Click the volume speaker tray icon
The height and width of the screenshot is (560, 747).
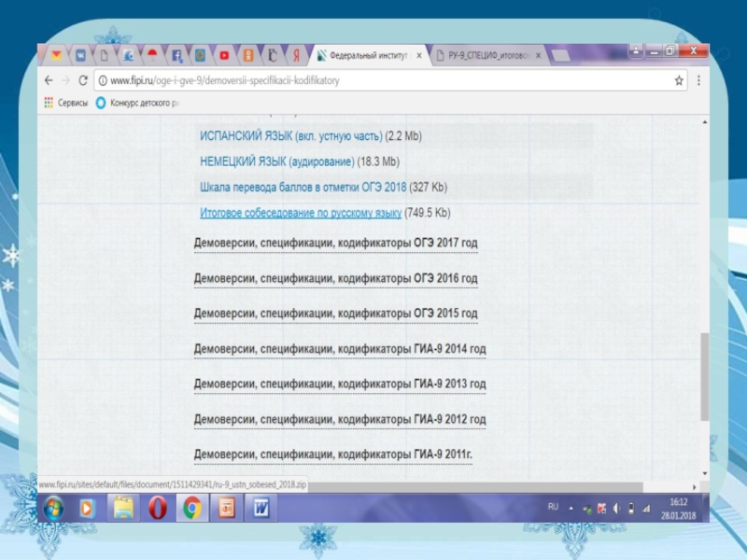coord(617,509)
